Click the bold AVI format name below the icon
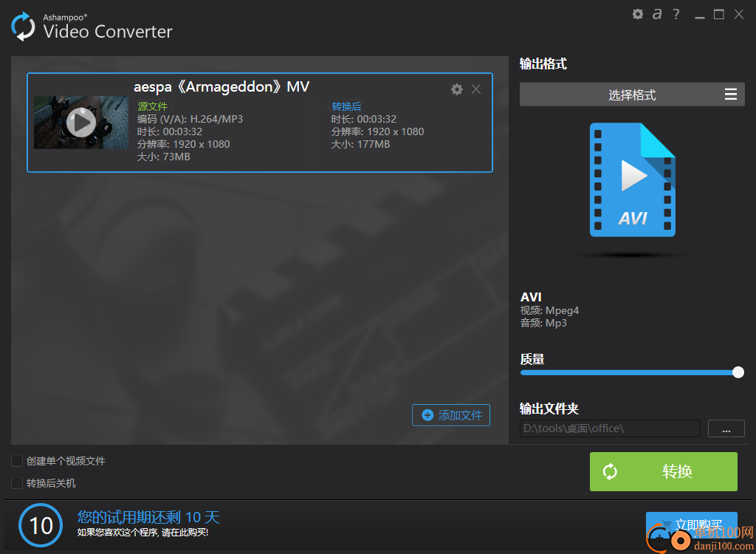 click(x=532, y=297)
